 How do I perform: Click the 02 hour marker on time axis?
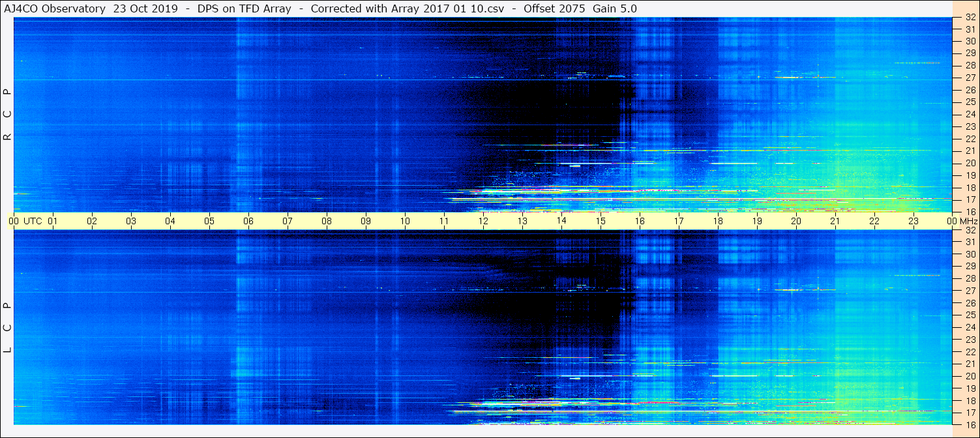click(x=92, y=221)
